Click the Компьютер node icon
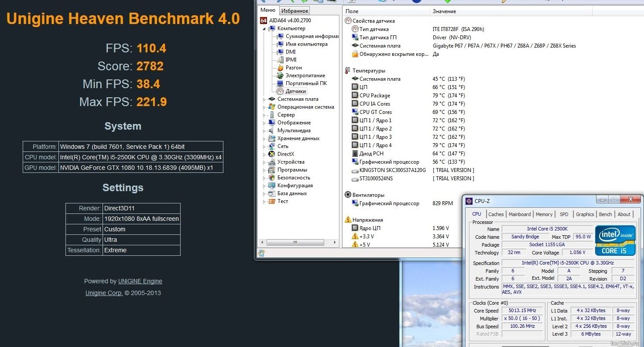 coord(272,28)
